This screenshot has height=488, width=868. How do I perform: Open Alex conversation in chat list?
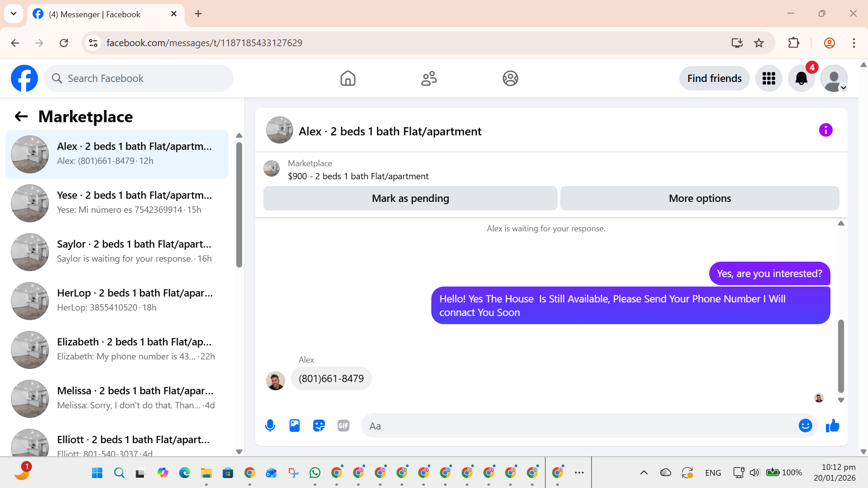pyautogui.click(x=117, y=154)
